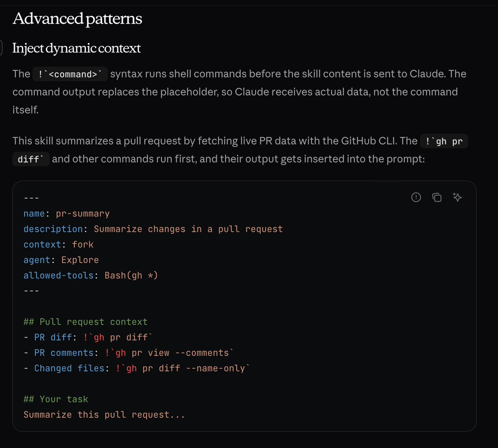Click the "PR comments" code line
This screenshot has height=448, width=498.
click(x=129, y=353)
